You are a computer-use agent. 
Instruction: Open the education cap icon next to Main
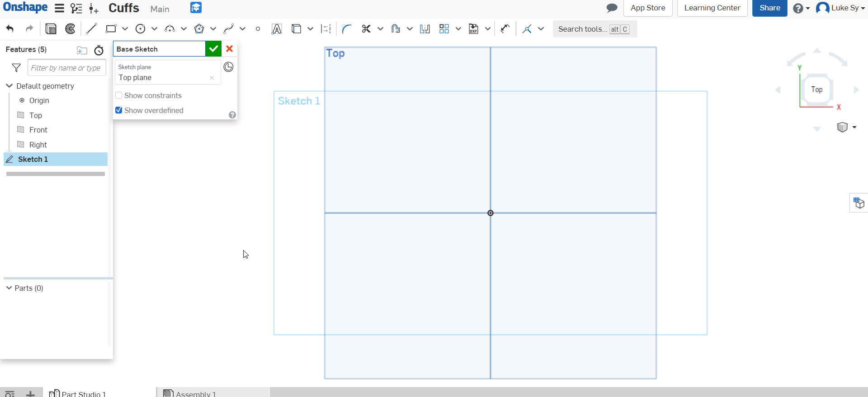(x=196, y=8)
